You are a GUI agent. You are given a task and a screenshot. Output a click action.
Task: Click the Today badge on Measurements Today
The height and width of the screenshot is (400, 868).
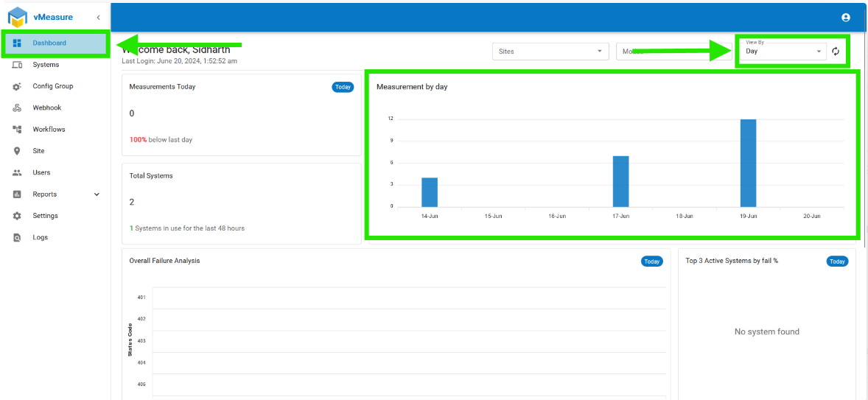pyautogui.click(x=343, y=87)
